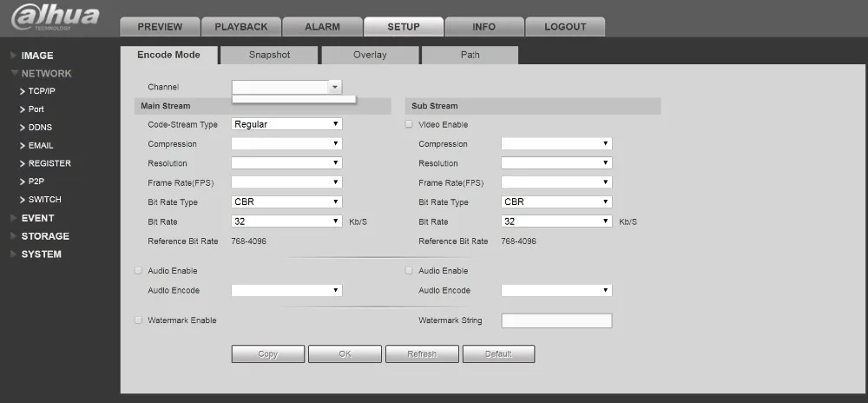This screenshot has height=403, width=868.
Task: Open Code-Stream Type dropdown set to Regular
Action: click(x=286, y=124)
